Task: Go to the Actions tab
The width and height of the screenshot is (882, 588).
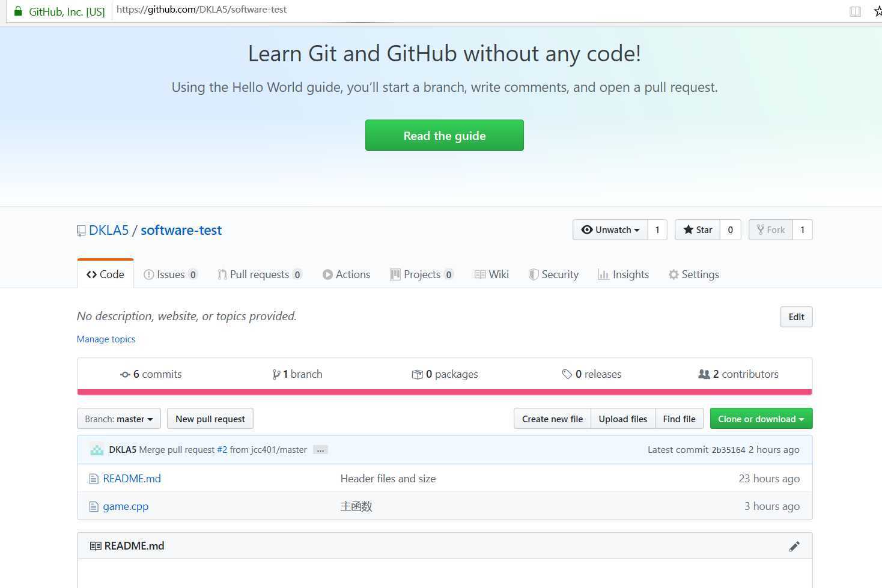Action: tap(346, 274)
